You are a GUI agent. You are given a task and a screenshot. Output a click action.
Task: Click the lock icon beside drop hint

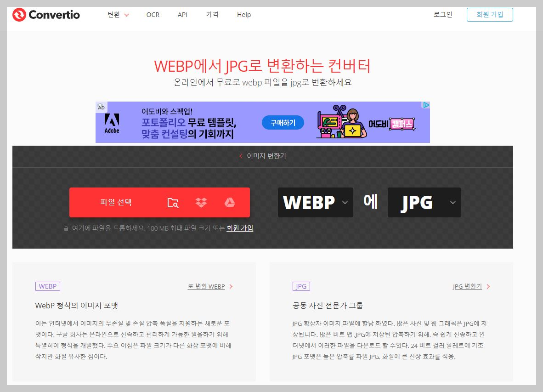click(66, 228)
